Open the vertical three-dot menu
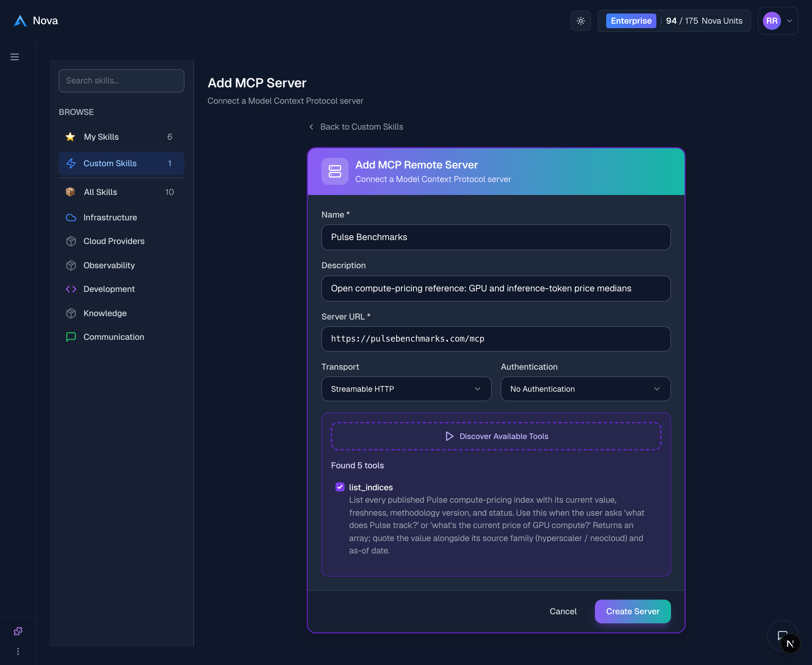This screenshot has height=665, width=812. pos(18,651)
